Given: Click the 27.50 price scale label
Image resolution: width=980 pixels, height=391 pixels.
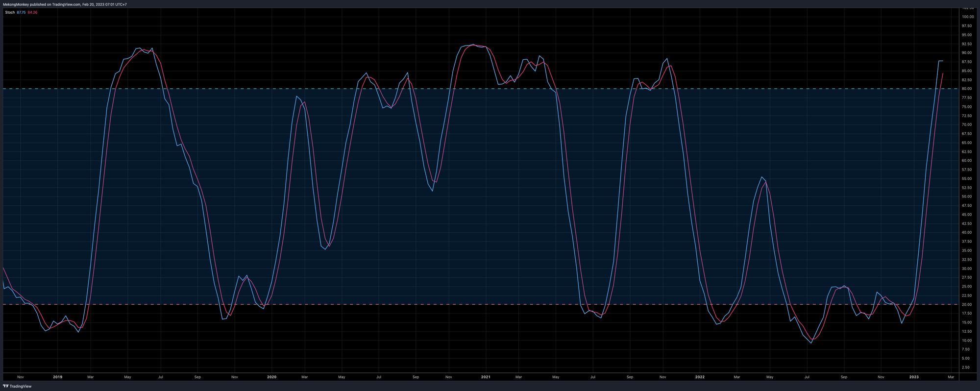Looking at the screenshot, I should click(x=968, y=277).
